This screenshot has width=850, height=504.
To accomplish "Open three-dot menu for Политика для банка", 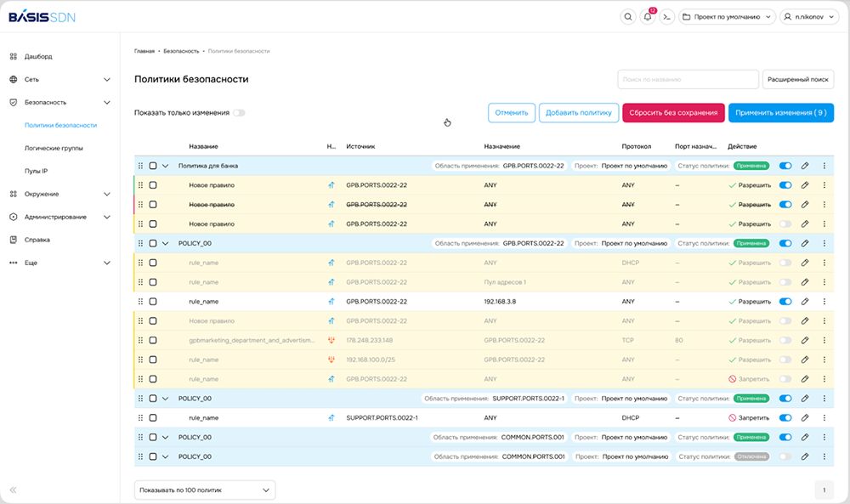I will [824, 166].
